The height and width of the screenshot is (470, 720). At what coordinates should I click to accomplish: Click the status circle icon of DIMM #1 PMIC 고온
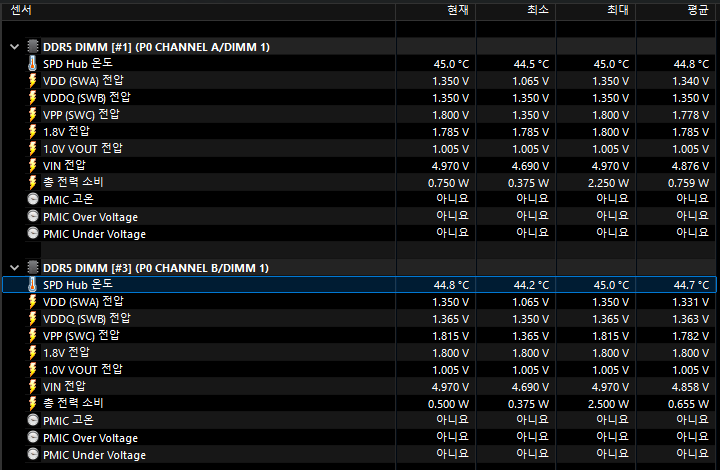[x=33, y=199]
